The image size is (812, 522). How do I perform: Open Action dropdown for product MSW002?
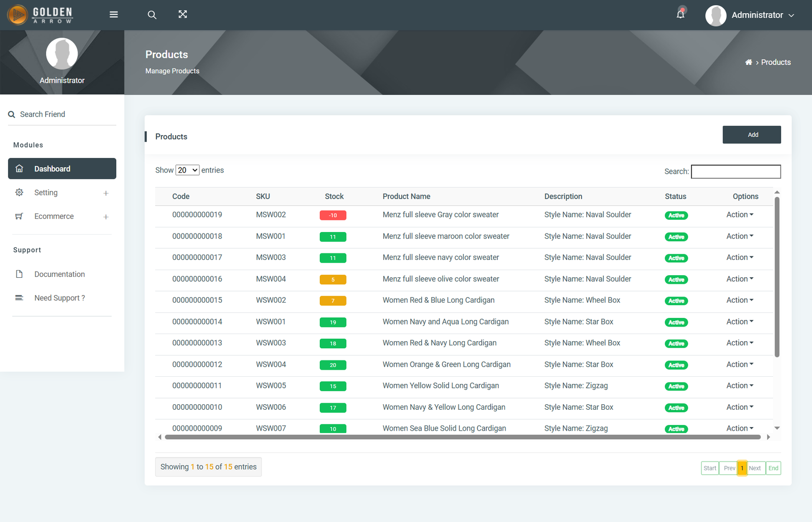point(739,215)
